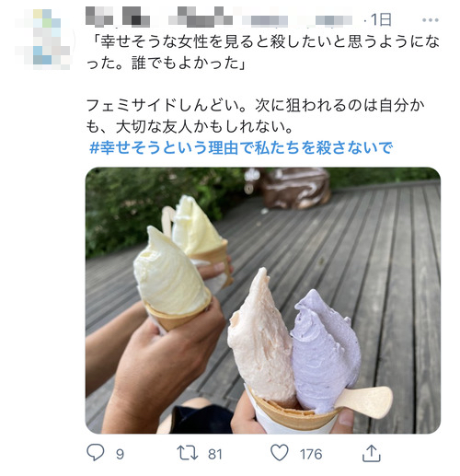Image resolution: width=460 pixels, height=476 pixels.
Task: Select the blurred account handle before timestamp
Action: click(x=297, y=20)
